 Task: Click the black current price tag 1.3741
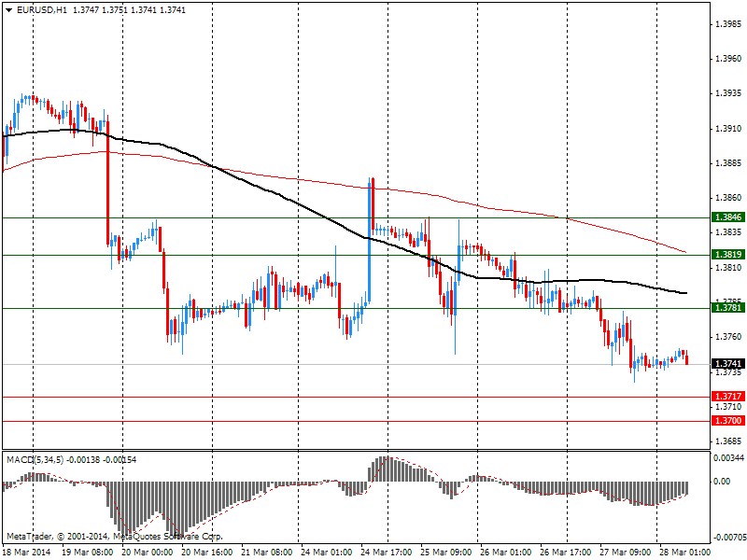(728, 364)
